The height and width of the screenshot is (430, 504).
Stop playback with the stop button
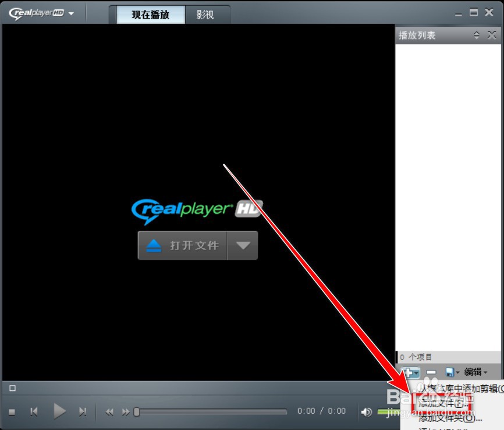pos(12,412)
